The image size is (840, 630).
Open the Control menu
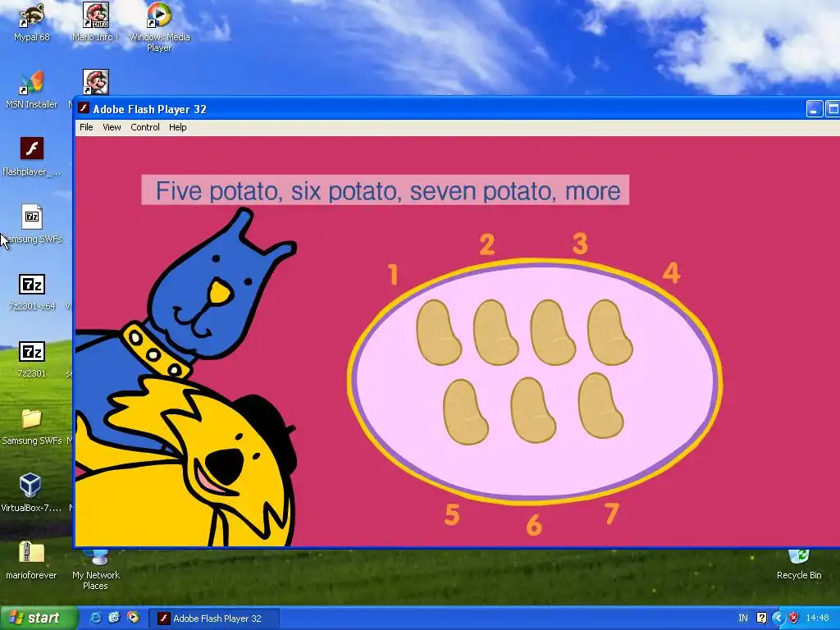click(x=145, y=127)
